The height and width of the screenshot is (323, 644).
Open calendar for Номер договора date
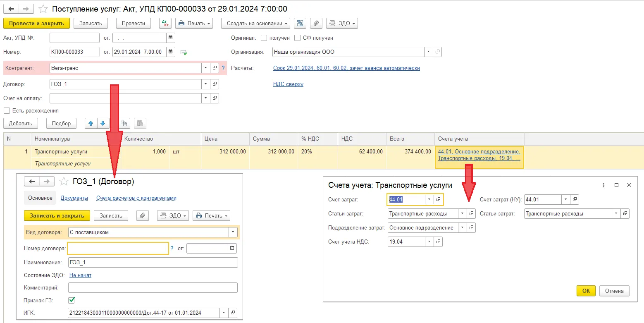[232, 248]
